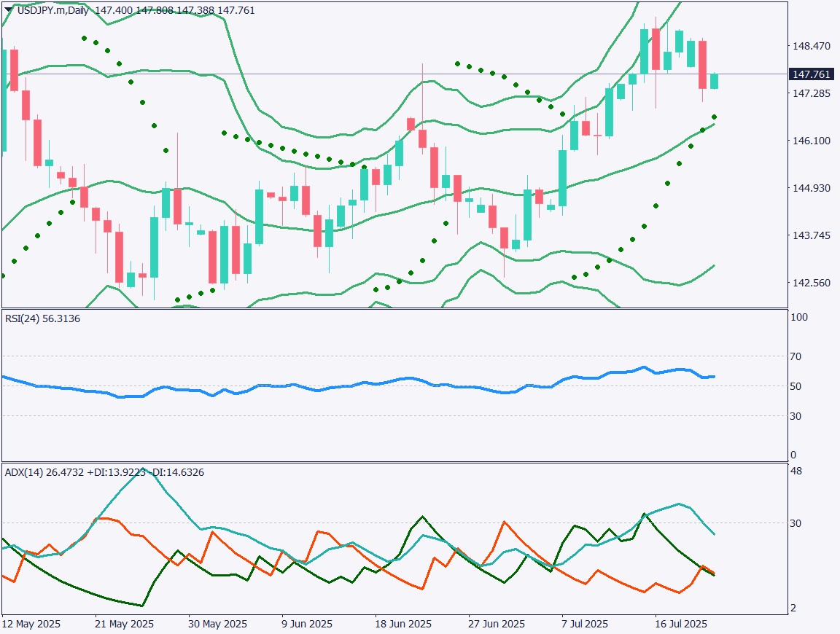
Task: Click the 148.470 price axis label
Action: 811,46
